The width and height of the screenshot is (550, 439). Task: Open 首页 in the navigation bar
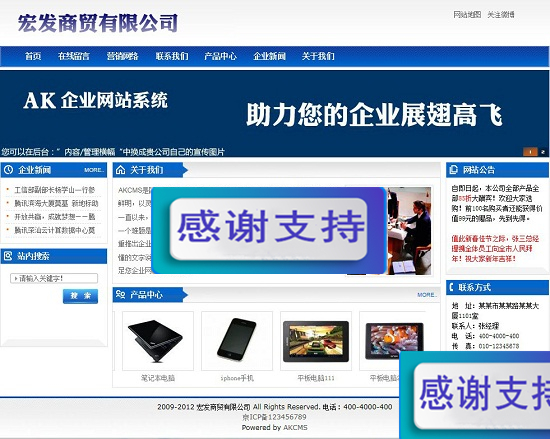(x=33, y=56)
